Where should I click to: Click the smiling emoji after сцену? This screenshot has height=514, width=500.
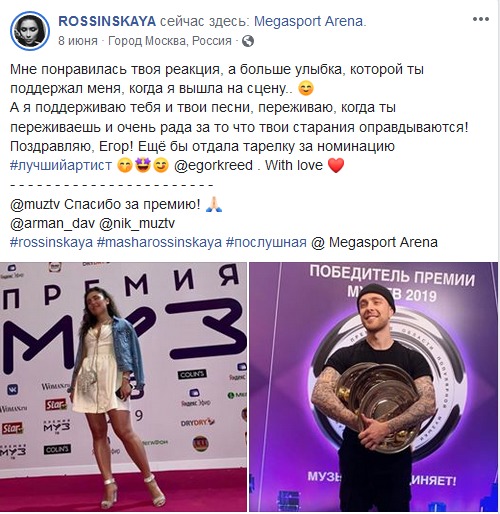[306, 88]
